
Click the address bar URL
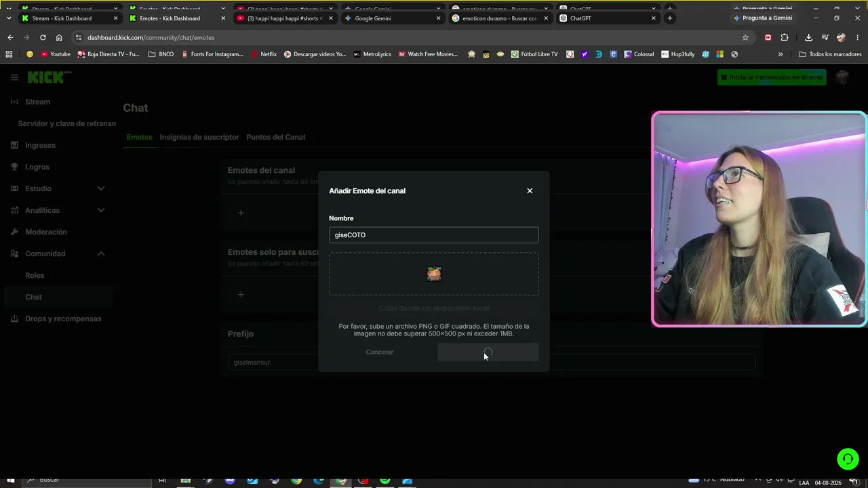coord(151,38)
